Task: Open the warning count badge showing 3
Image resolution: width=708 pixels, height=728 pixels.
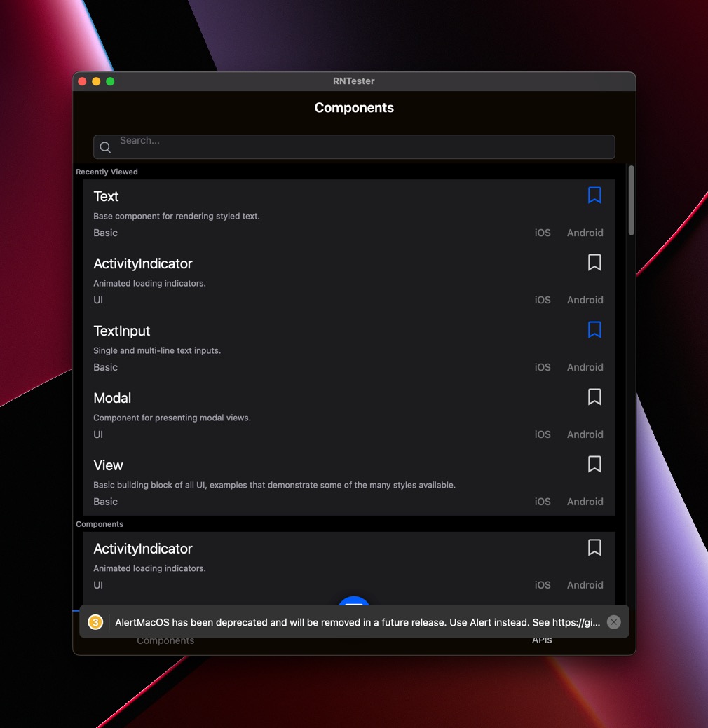Action: [x=95, y=622]
